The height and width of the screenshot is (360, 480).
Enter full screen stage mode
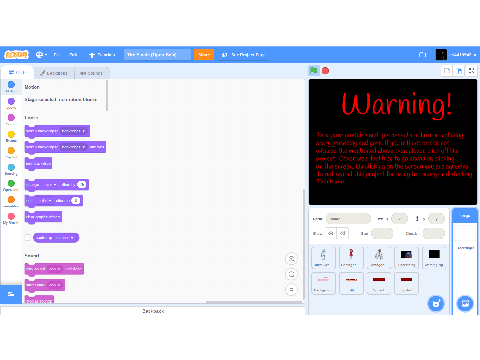pyautogui.click(x=471, y=71)
